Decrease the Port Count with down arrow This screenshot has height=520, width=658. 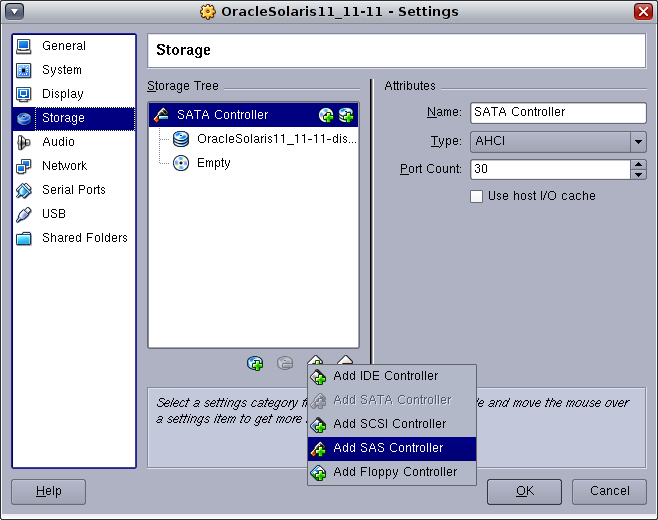638,174
